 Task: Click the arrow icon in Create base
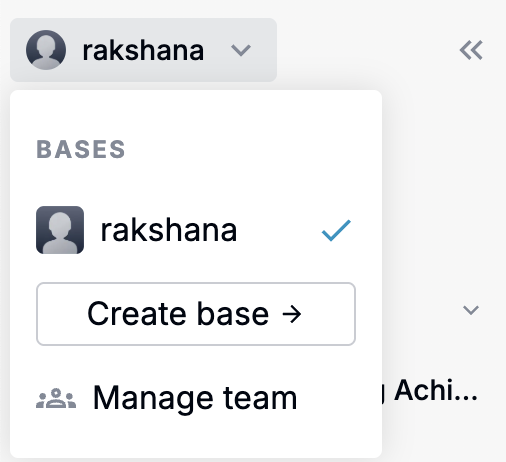(x=291, y=314)
